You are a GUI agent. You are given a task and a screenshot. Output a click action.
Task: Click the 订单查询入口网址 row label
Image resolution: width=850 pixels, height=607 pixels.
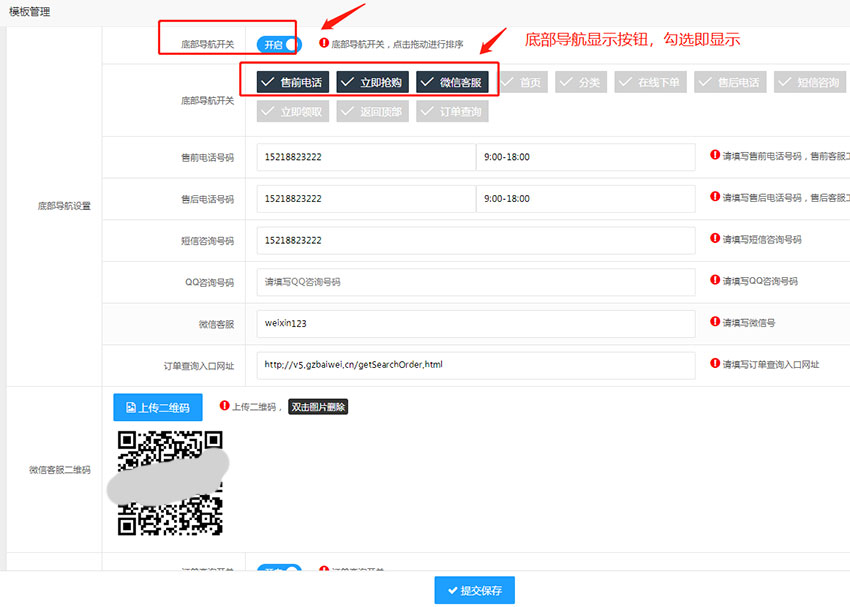199,366
